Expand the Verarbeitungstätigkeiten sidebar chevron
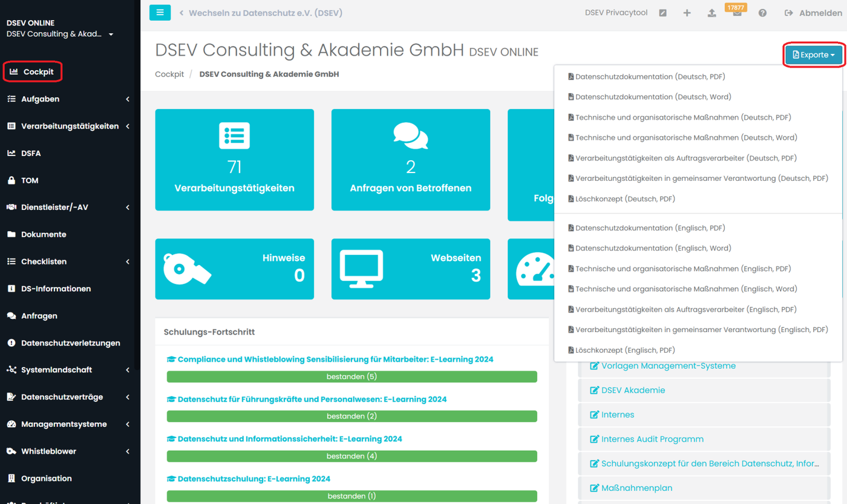 [128, 126]
